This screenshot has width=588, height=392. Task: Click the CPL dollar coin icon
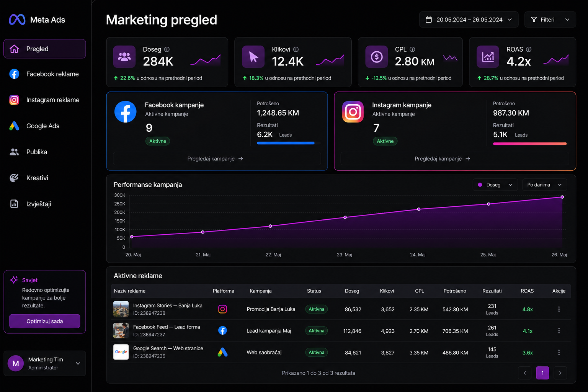[377, 57]
